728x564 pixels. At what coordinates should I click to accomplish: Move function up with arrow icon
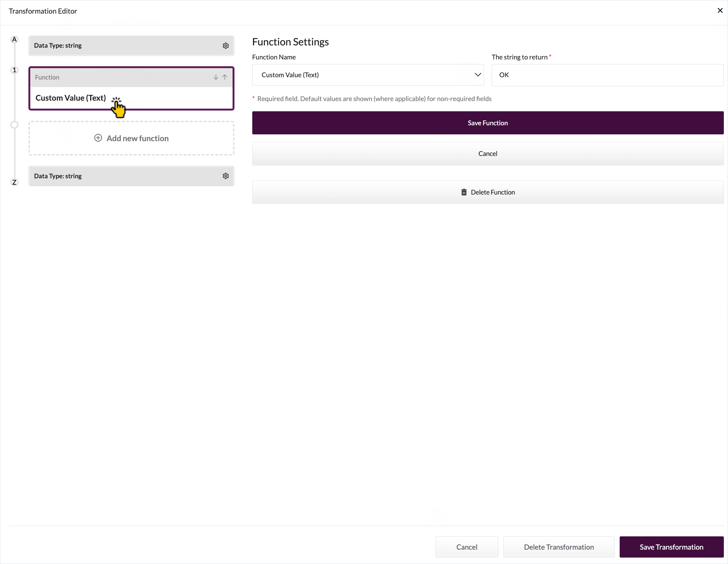225,77
